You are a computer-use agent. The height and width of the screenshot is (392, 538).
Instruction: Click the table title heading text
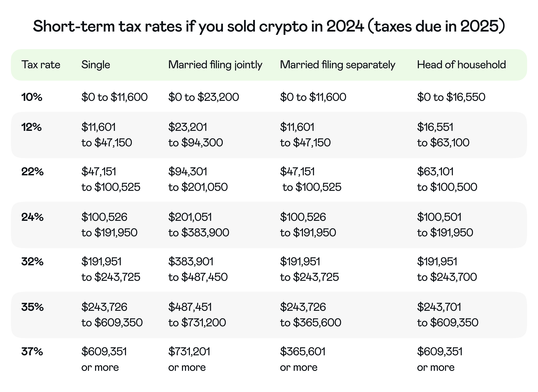coord(269,26)
